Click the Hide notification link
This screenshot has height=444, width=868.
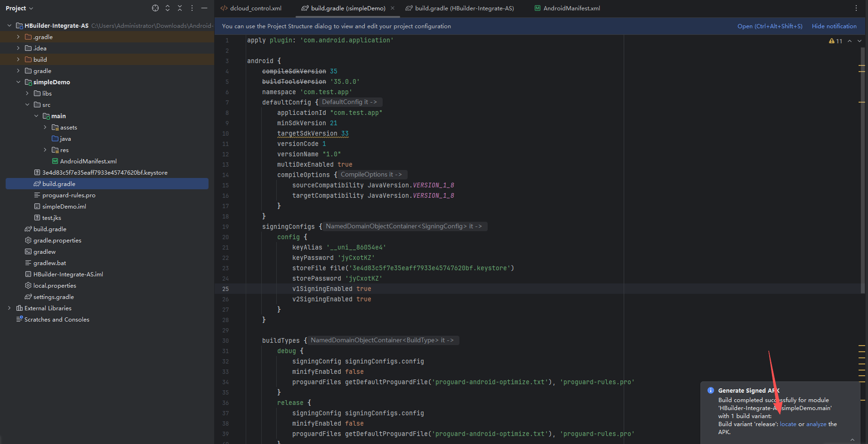pyautogui.click(x=834, y=26)
